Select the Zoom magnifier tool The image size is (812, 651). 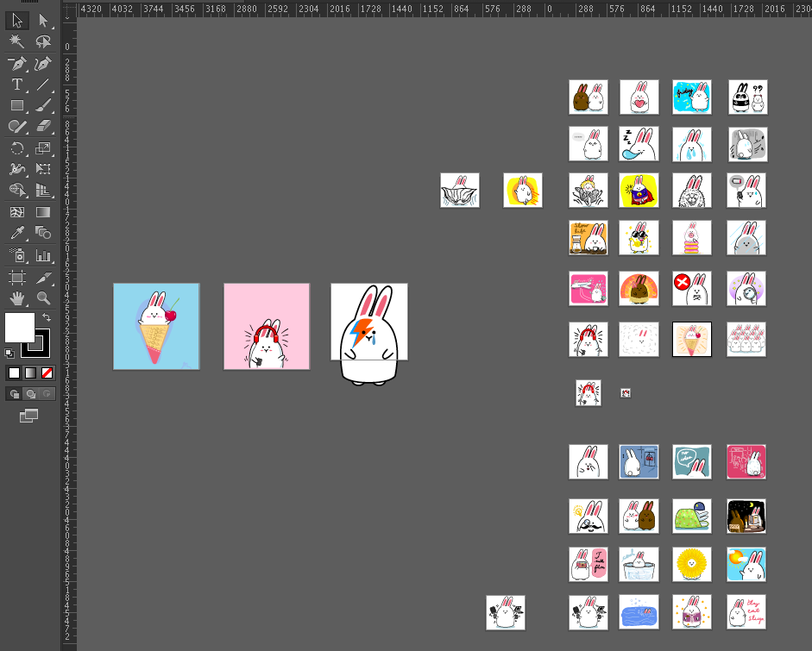pos(43,298)
